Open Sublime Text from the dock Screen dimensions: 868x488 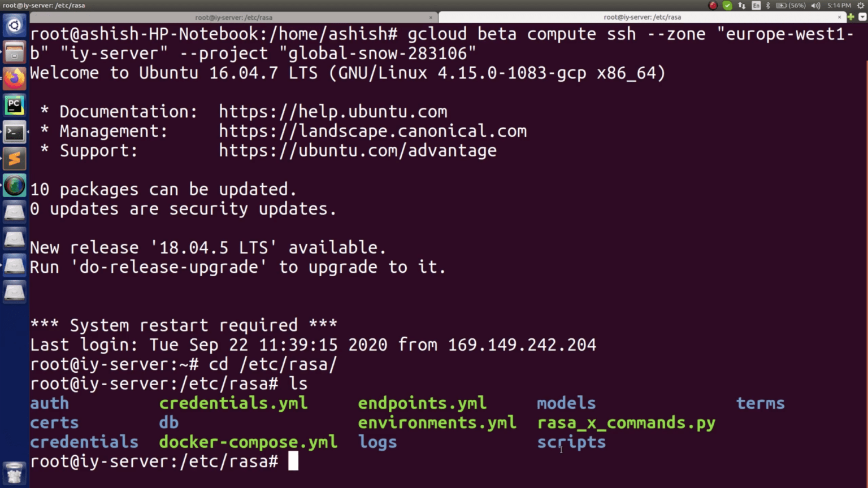point(14,159)
